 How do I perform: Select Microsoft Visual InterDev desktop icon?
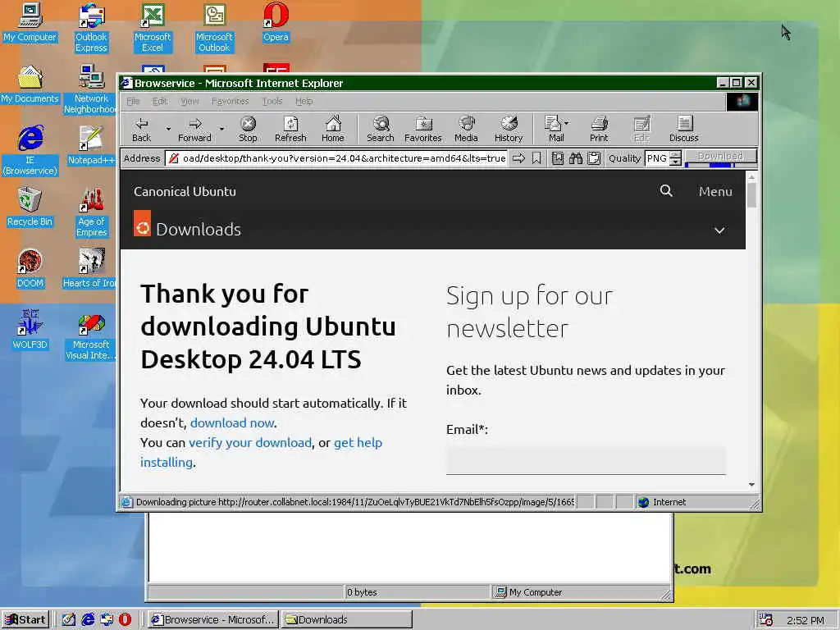point(91,336)
